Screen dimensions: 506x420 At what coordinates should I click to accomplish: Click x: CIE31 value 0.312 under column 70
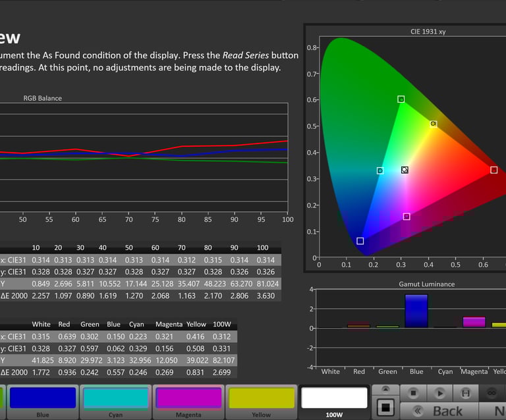click(186, 260)
